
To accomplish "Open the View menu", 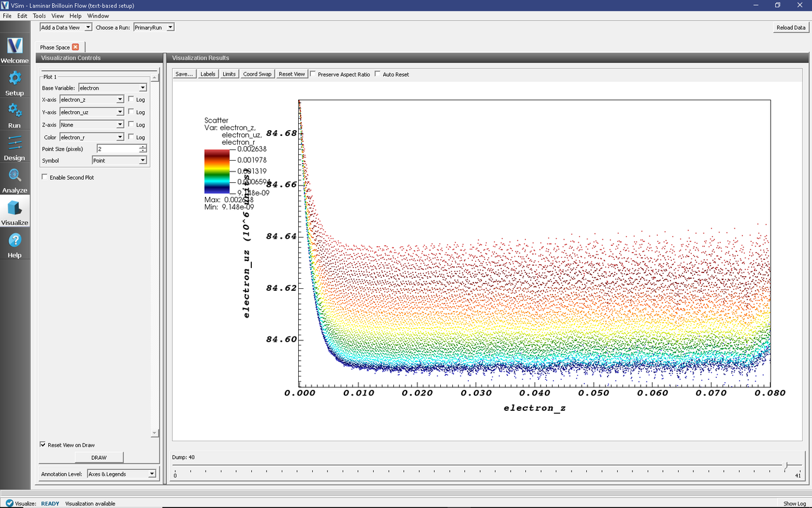I will tap(57, 16).
